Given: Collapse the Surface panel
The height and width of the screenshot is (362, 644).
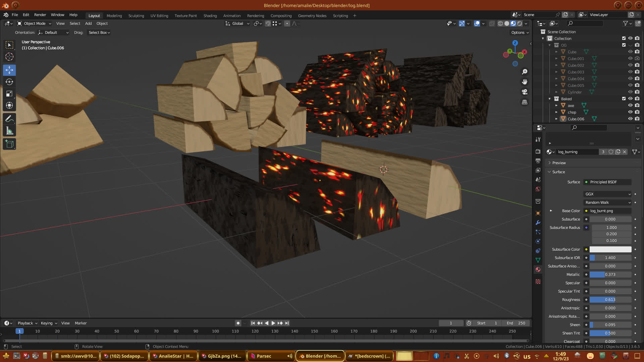Looking at the screenshot, I should pos(558,172).
